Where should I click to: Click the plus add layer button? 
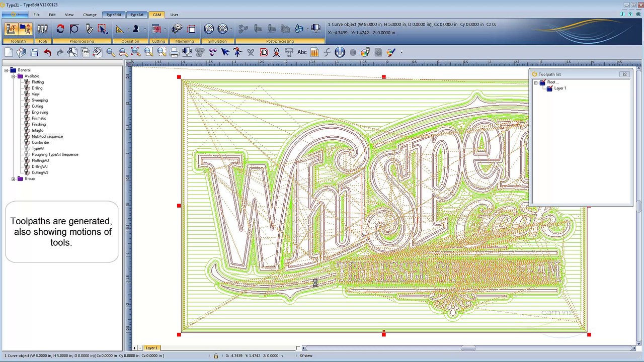(x=134, y=348)
